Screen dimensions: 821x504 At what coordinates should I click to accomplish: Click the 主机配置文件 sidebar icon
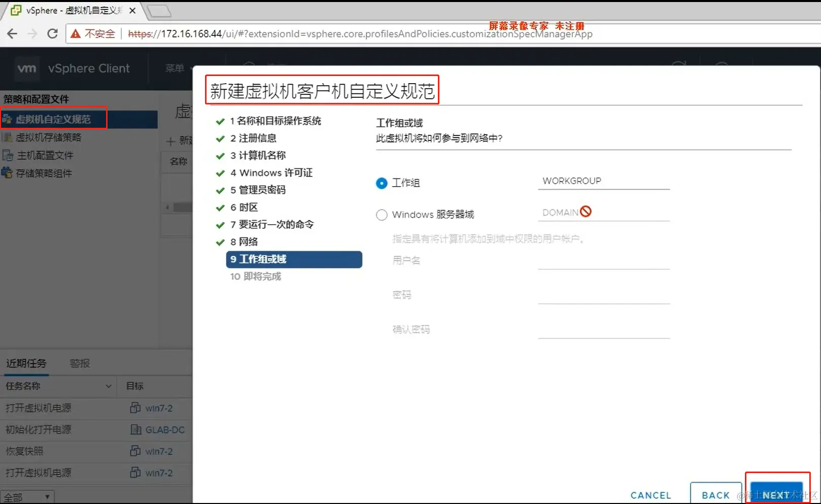8,155
